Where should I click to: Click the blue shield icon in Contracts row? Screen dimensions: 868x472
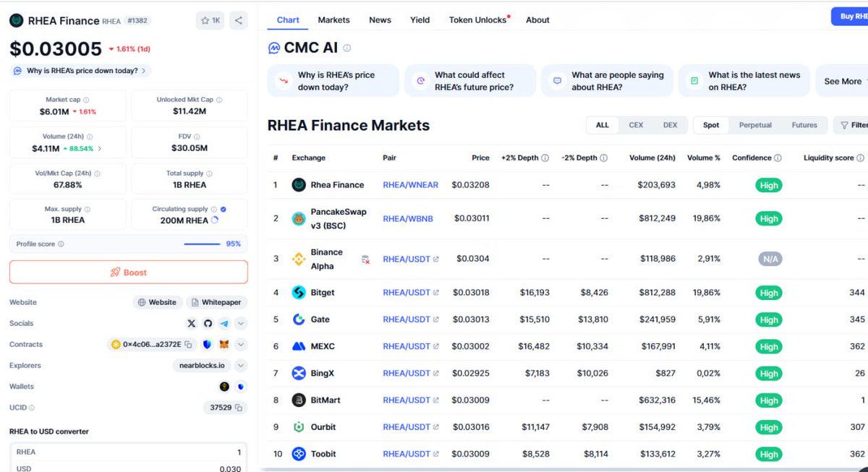point(208,345)
